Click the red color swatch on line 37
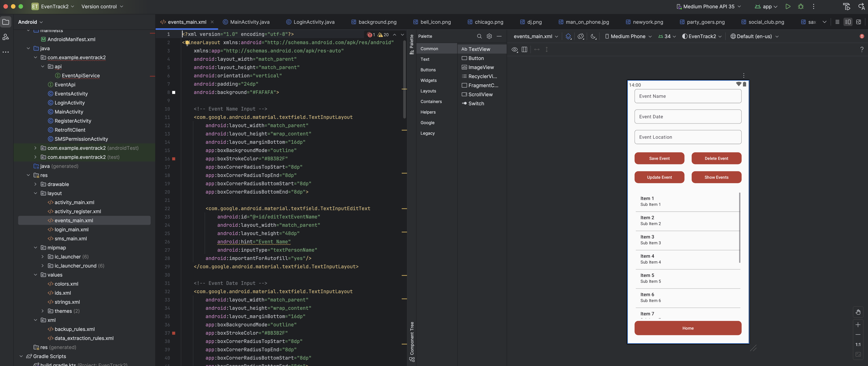 click(x=174, y=333)
